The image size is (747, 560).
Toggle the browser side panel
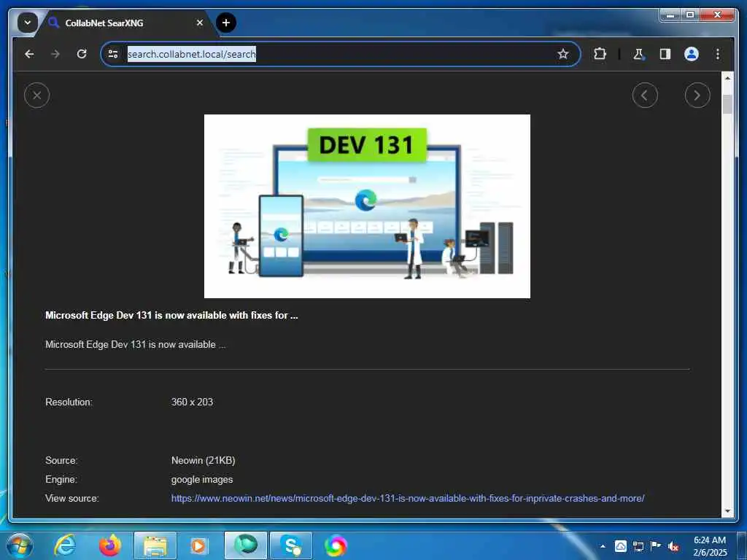point(665,54)
